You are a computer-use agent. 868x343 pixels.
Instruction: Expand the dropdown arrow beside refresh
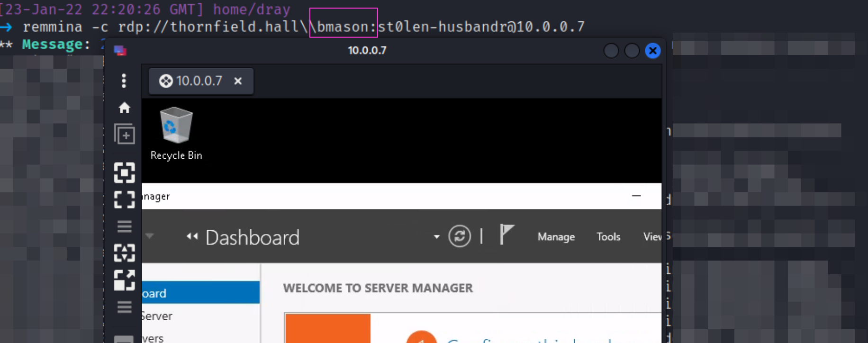tap(436, 236)
